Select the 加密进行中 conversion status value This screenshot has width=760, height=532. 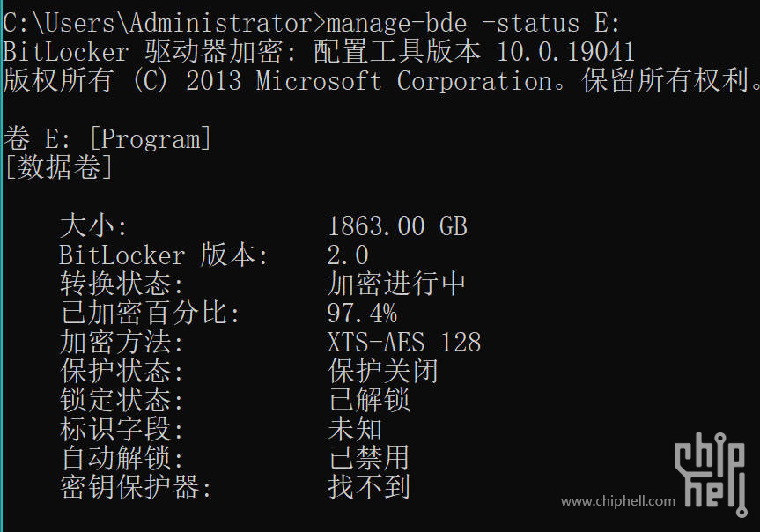point(396,284)
